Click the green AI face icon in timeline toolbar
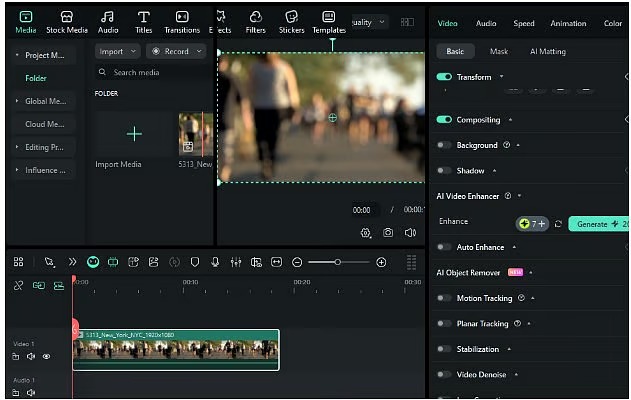 [x=93, y=262]
